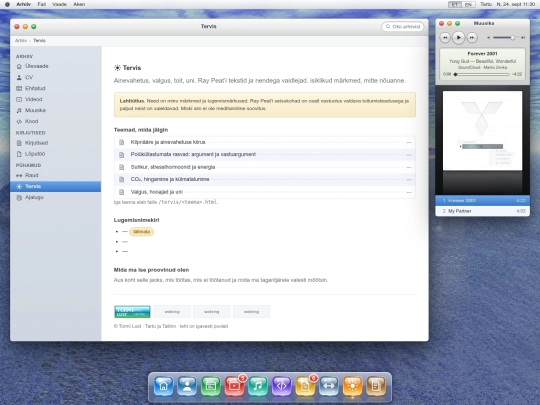This screenshot has width=540, height=405.
Task: Select track 1 Forever 2001
Action: 482,200
